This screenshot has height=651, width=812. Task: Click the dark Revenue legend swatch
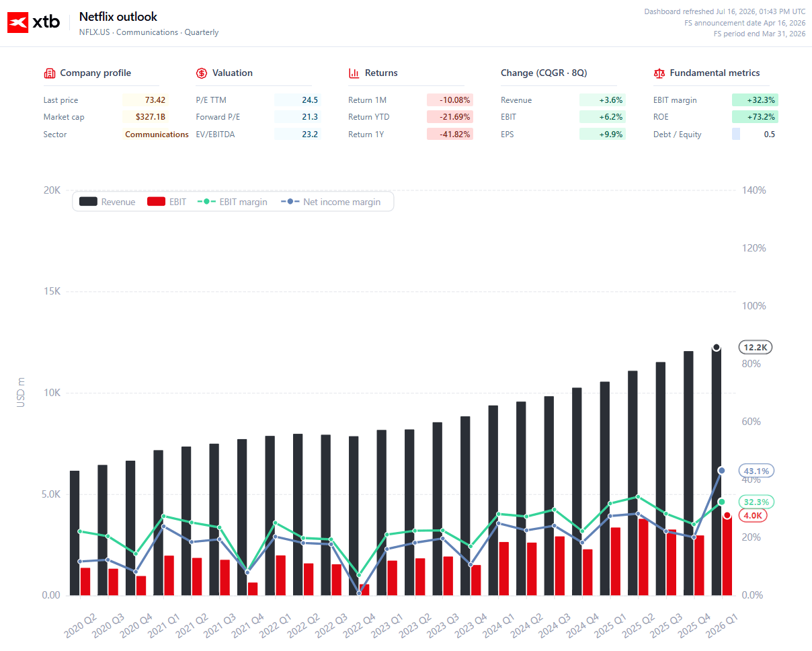pyautogui.click(x=89, y=202)
